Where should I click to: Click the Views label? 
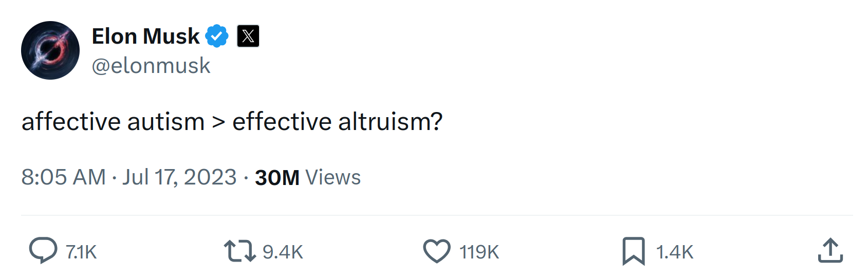click(333, 178)
